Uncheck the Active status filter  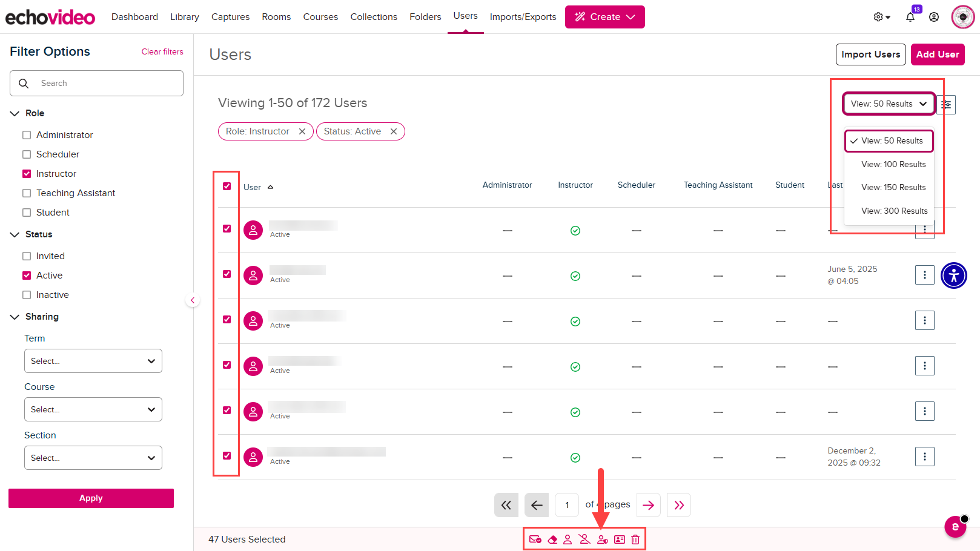(x=27, y=275)
